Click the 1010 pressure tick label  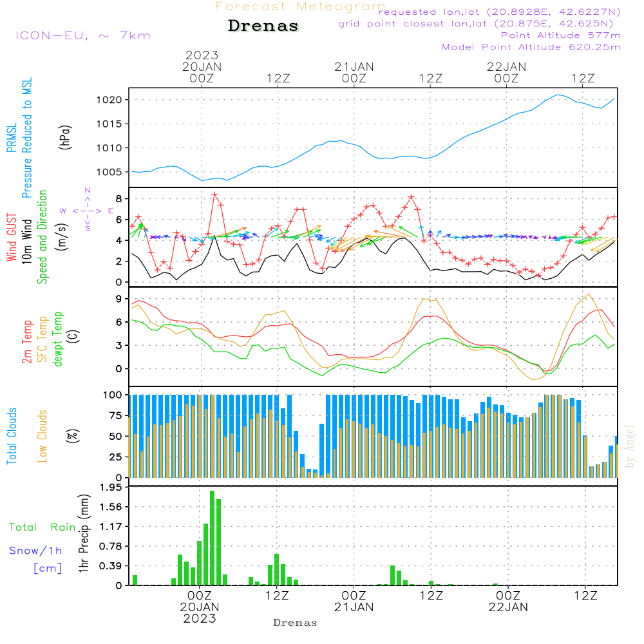click(109, 148)
